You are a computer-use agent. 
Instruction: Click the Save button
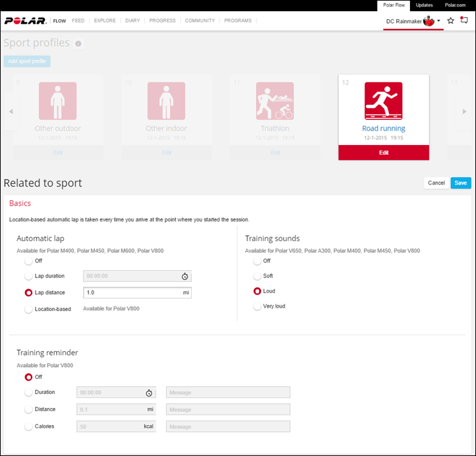coord(461,183)
